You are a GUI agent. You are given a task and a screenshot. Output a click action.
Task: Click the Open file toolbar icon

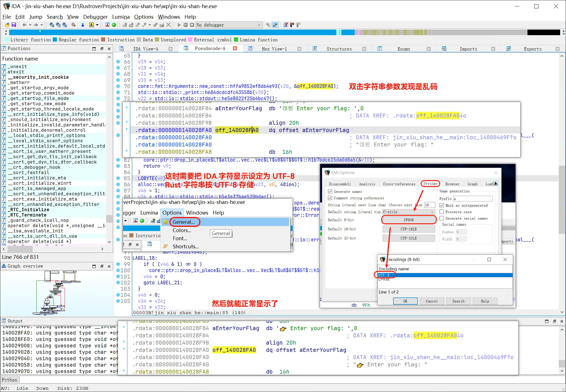7,25
